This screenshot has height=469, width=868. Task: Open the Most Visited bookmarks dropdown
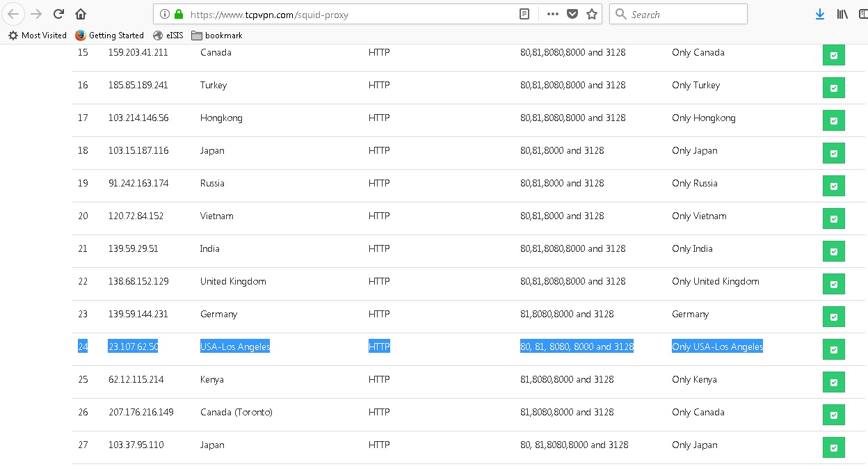[x=38, y=35]
